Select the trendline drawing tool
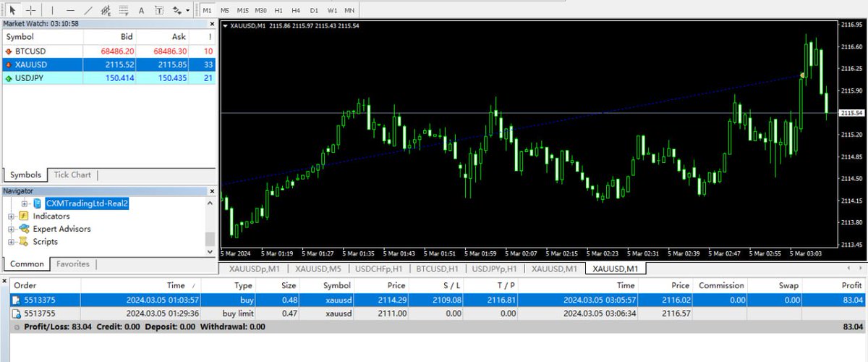The height and width of the screenshot is (362, 868). (88, 10)
